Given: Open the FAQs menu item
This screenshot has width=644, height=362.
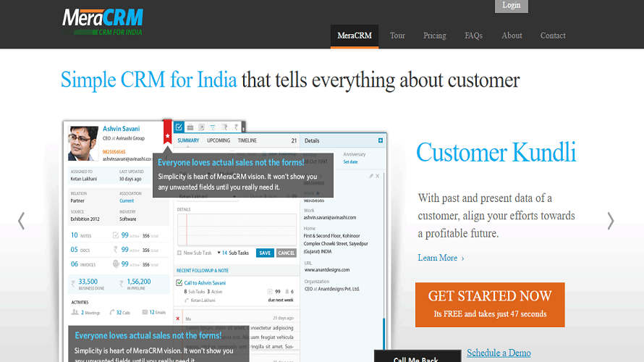Looking at the screenshot, I should click(x=473, y=35).
